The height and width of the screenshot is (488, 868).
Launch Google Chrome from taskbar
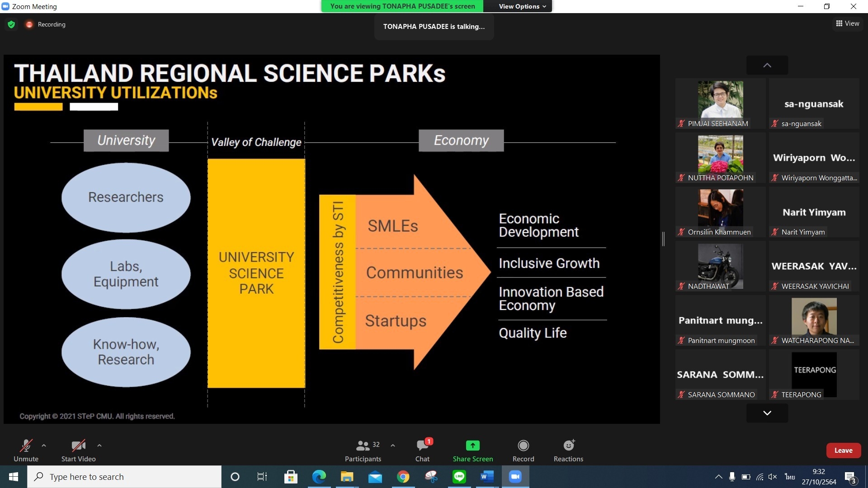(x=403, y=477)
